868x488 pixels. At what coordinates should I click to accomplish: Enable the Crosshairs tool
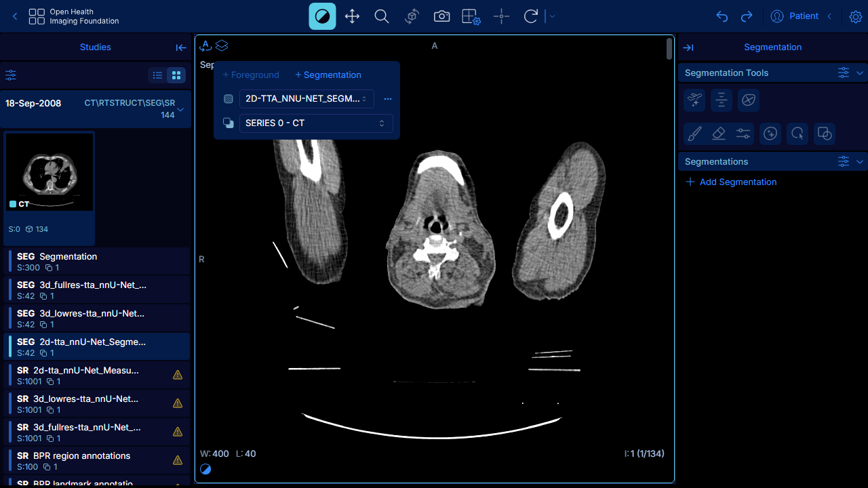[501, 16]
